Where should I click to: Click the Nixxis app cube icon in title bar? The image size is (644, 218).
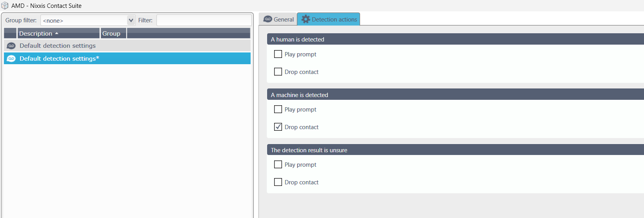tap(5, 5)
